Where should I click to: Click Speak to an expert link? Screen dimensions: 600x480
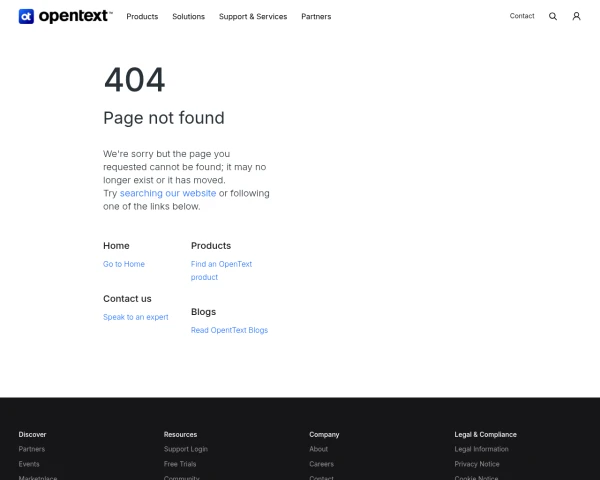click(x=136, y=317)
